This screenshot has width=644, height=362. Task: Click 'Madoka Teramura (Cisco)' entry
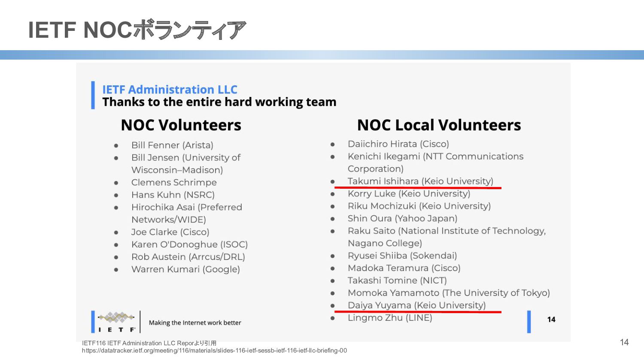click(404, 268)
